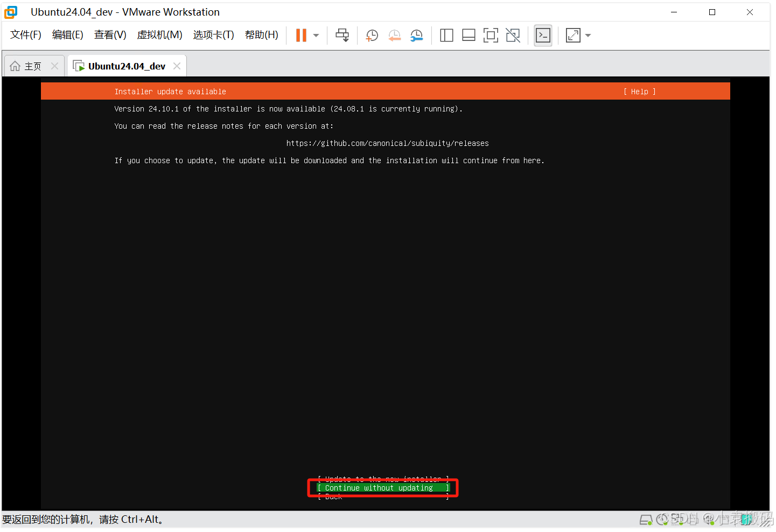This screenshot has height=532, width=776.
Task: Send Ctrl+Alt+Del to the guest
Action: 342,35
